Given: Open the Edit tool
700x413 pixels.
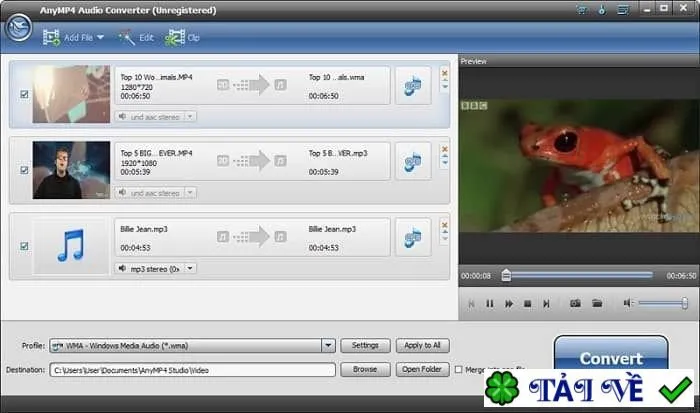Looking at the screenshot, I should pos(136,38).
